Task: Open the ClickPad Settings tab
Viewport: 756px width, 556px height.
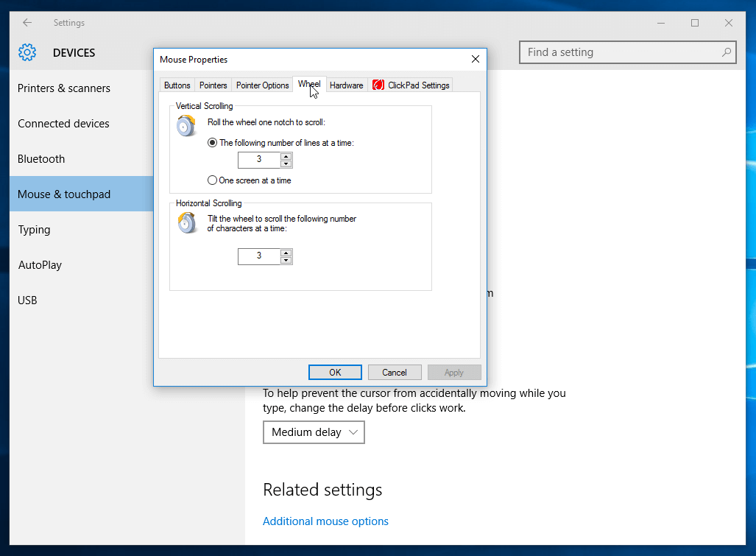Action: tap(410, 85)
